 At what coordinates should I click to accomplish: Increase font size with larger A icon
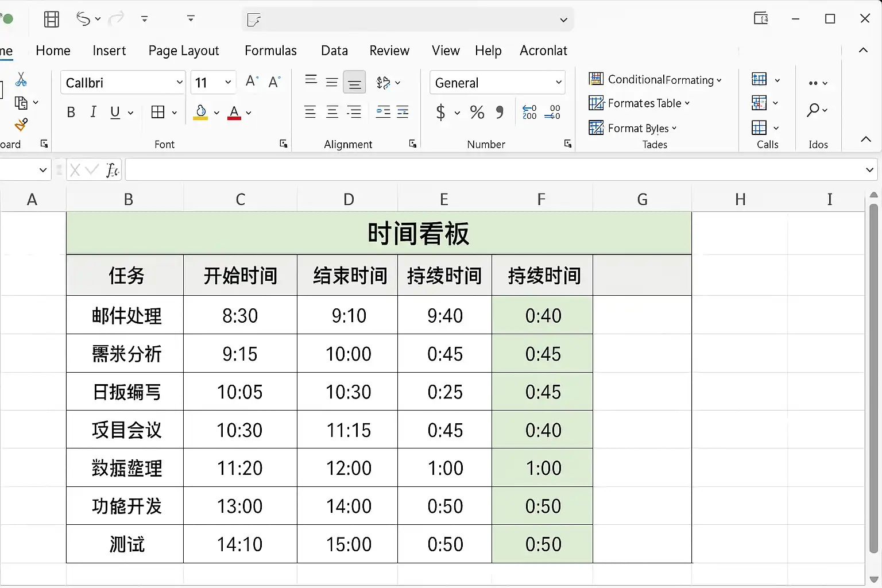click(252, 82)
